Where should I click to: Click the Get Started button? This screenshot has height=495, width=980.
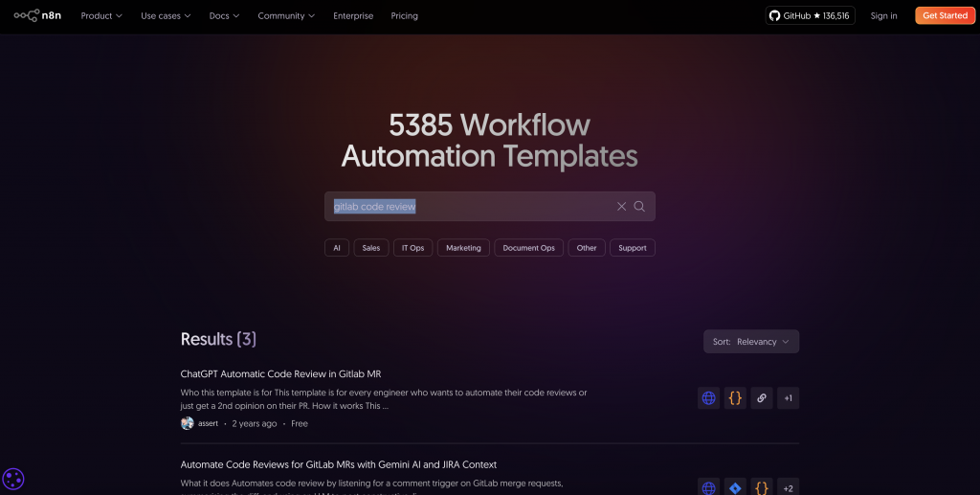945,15
